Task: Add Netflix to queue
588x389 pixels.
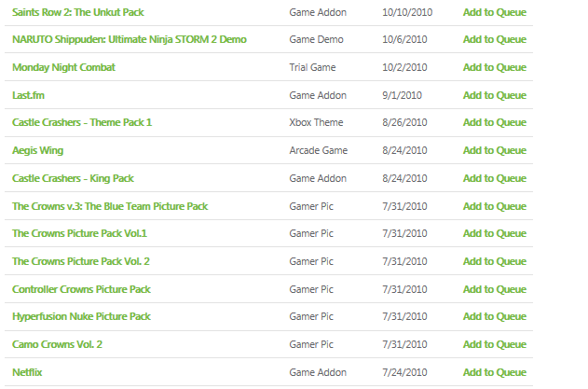Action: pyautogui.click(x=495, y=372)
